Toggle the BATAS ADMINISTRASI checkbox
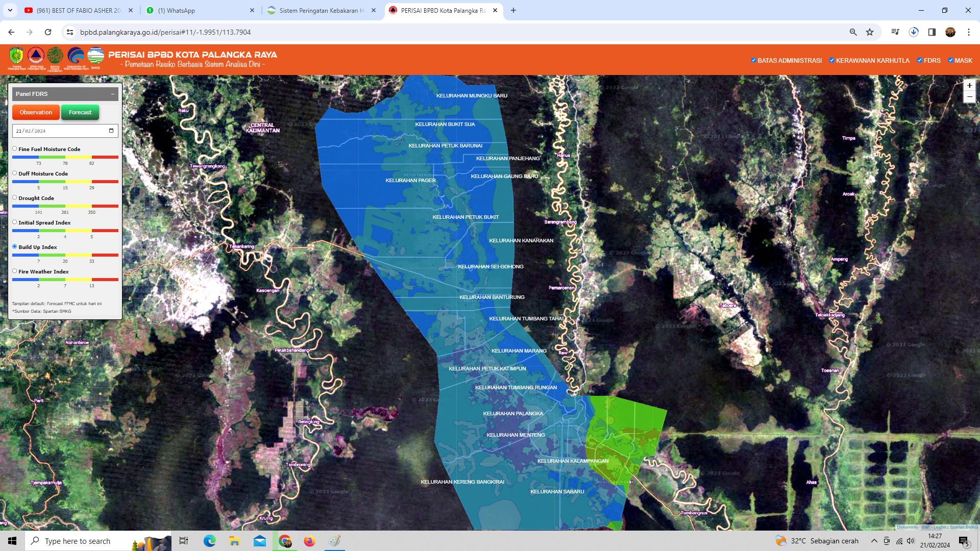This screenshot has height=551, width=980. (x=753, y=60)
